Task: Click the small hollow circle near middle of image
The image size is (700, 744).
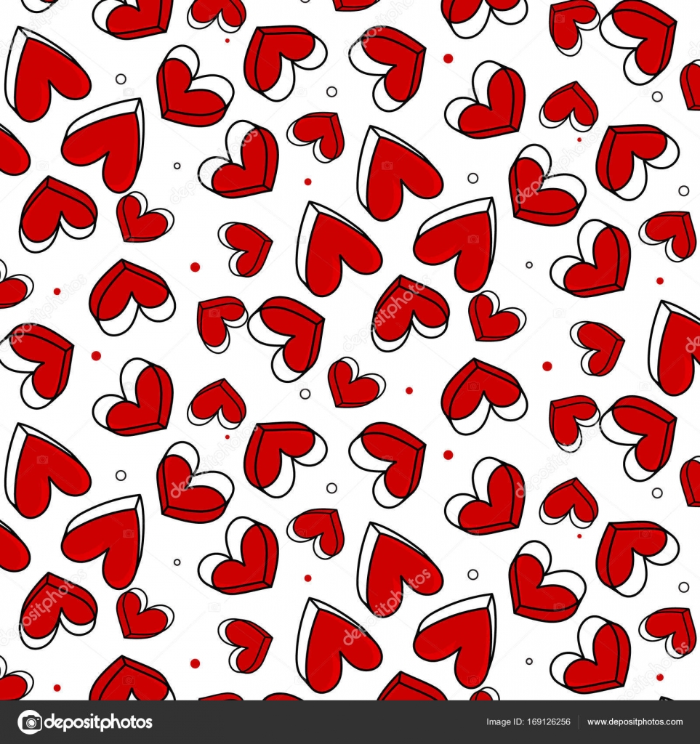Action: tap(305, 393)
